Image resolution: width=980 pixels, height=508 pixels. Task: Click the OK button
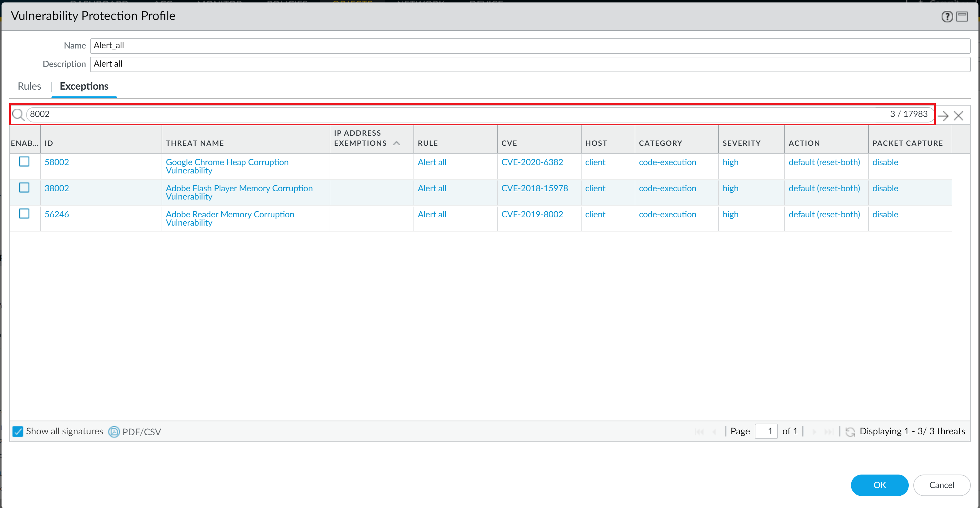tap(879, 485)
